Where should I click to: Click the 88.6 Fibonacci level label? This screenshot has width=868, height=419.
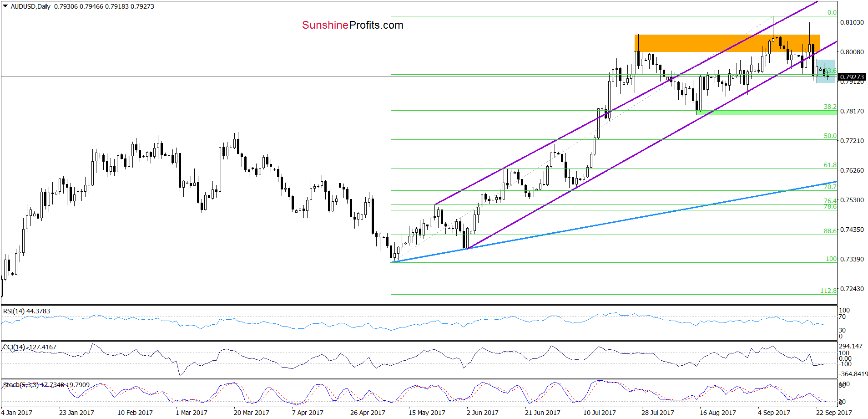[830, 231]
